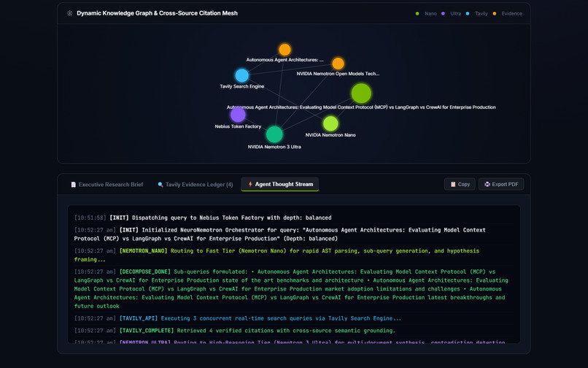Click the 10:51:58 INIT dispatching log line
588x368 pixels.
point(293,218)
